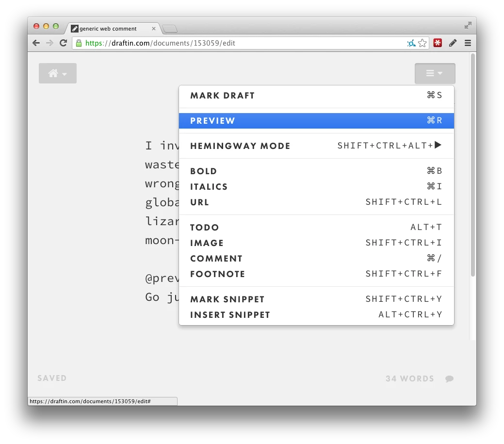Close the generic web comment tab
This screenshot has width=504, height=444.
(154, 29)
